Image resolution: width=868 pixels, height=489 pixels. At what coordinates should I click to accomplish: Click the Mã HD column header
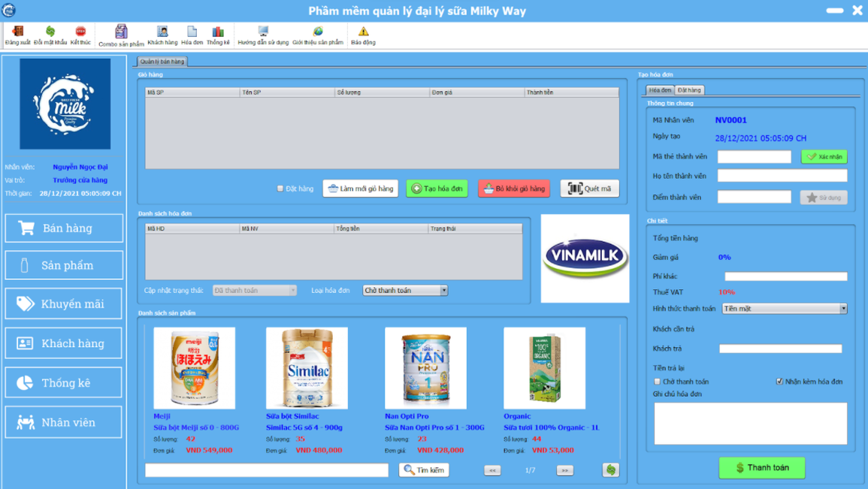tap(192, 228)
